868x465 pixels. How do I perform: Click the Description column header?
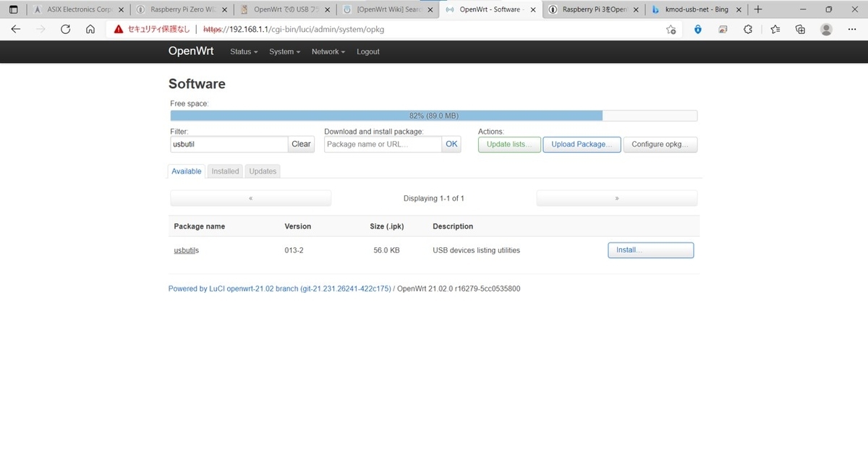tap(453, 226)
